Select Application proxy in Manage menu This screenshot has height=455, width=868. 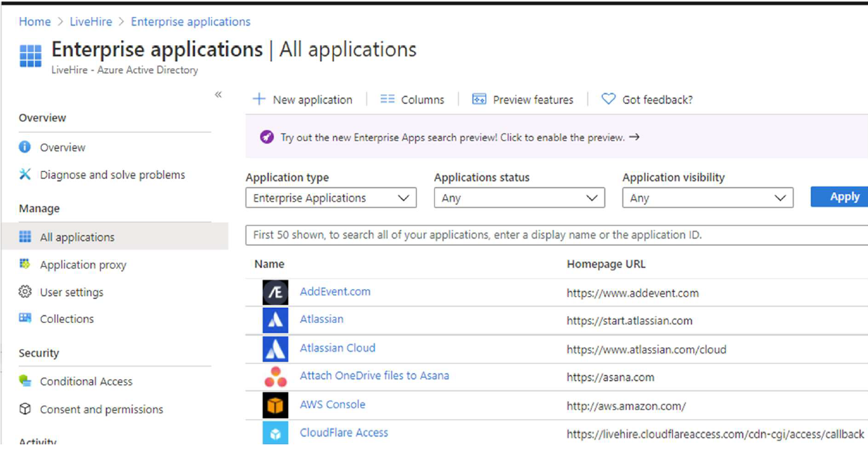83,265
